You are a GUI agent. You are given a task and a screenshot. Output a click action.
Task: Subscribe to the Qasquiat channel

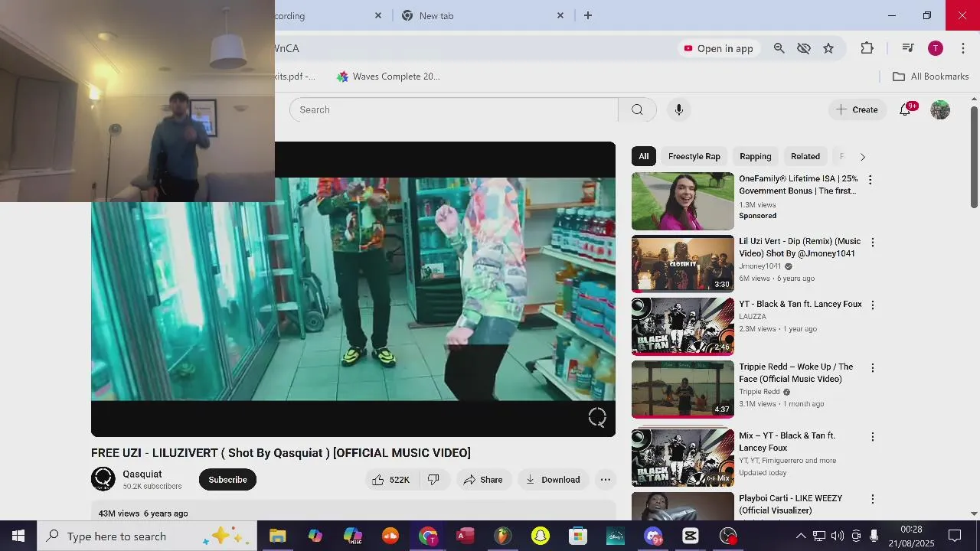coord(227,480)
